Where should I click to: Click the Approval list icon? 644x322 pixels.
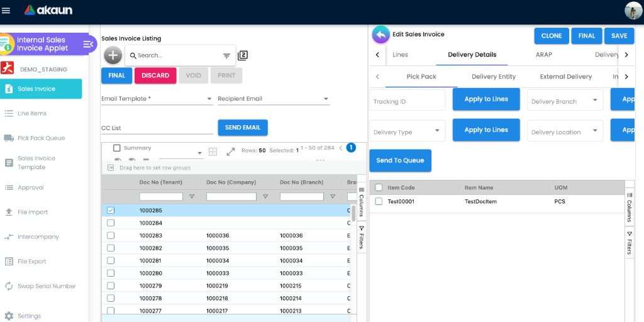9,187
